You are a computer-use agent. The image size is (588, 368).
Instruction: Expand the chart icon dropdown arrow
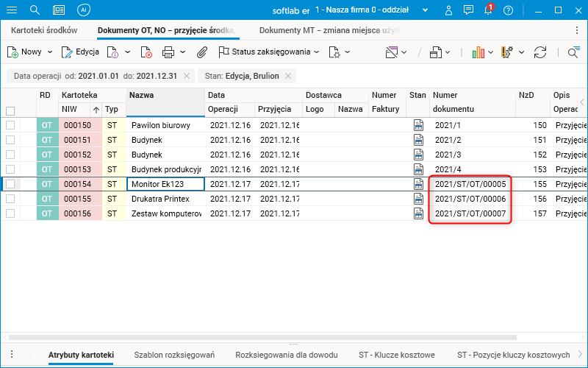(x=490, y=52)
